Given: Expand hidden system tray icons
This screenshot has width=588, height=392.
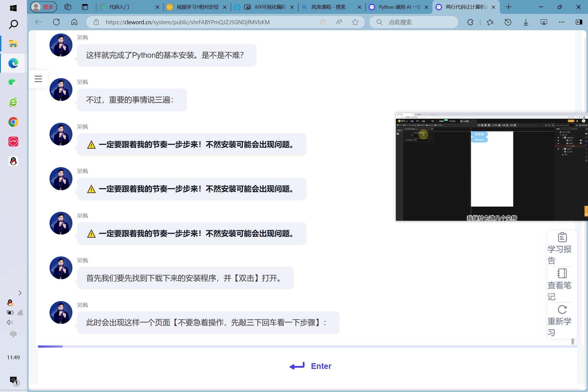Looking at the screenshot, I should (x=20, y=293).
